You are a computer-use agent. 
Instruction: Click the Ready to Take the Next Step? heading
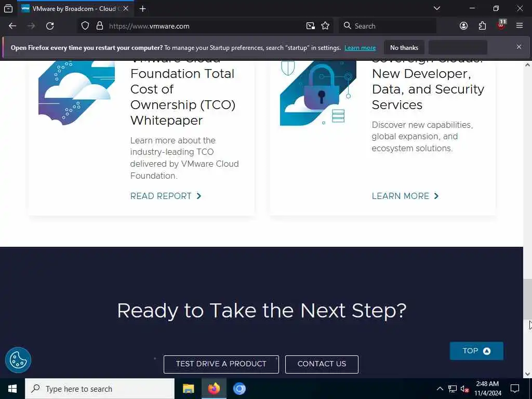pyautogui.click(x=262, y=310)
